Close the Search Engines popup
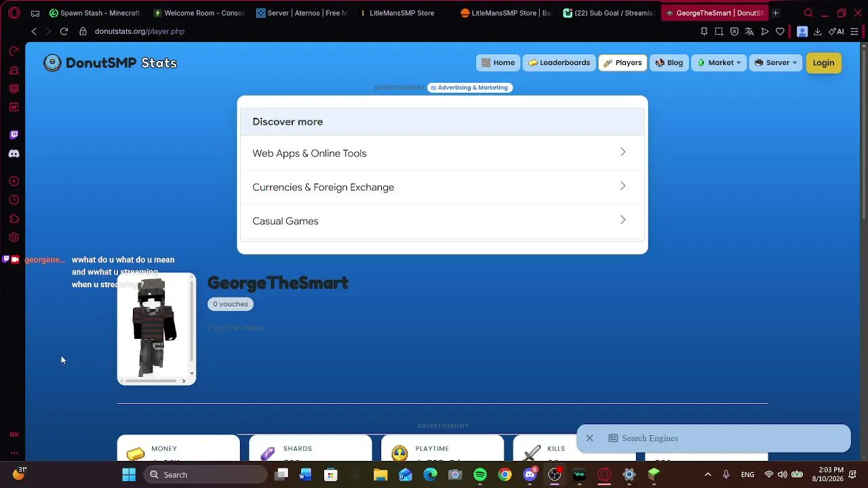 590,439
